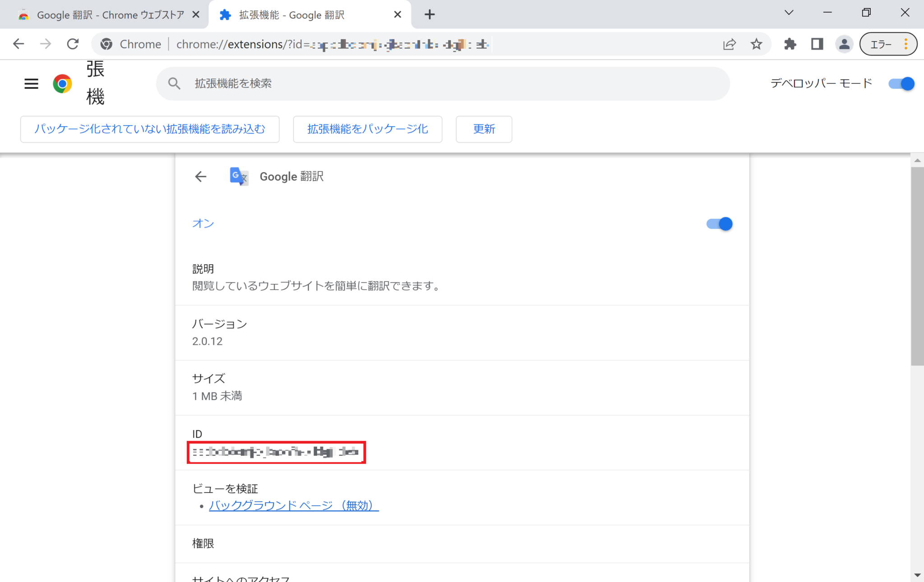Switch to the Chrome ウェブストア tab
The width and height of the screenshot is (924, 582).
pyautogui.click(x=104, y=14)
